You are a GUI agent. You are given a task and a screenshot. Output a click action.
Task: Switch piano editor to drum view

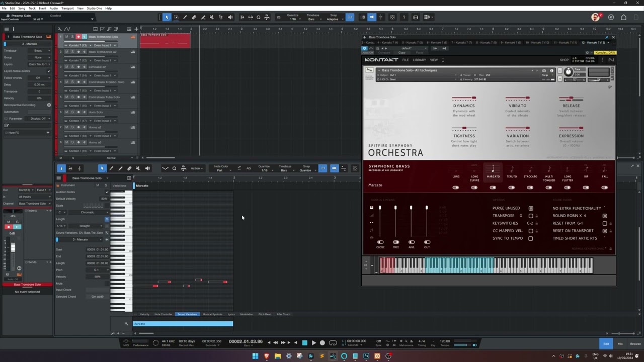click(70, 168)
